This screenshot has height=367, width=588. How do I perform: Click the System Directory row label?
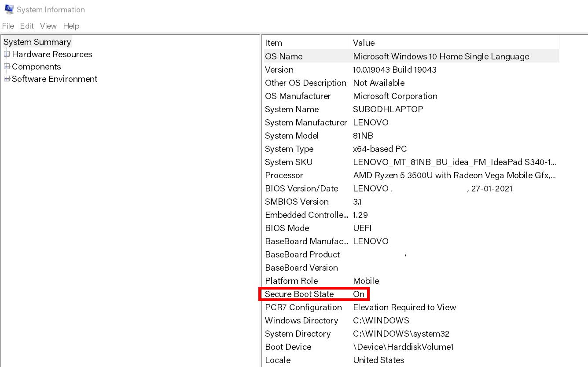pyautogui.click(x=298, y=334)
